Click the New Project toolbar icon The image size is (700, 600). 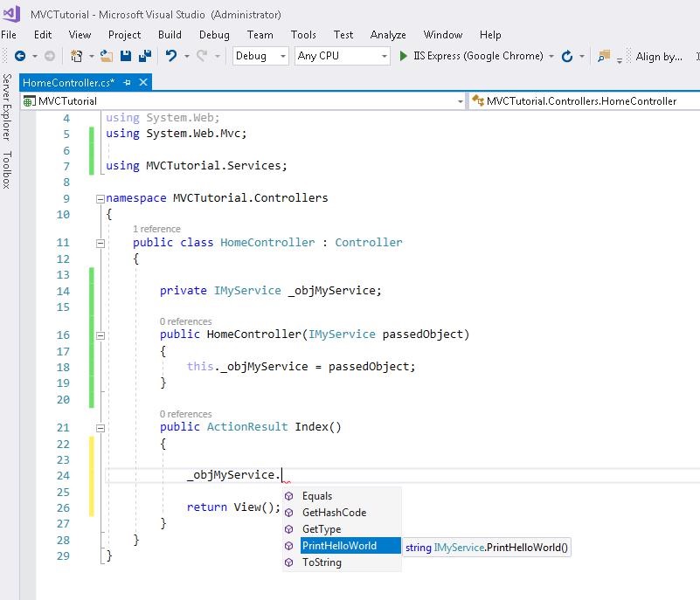(x=77, y=56)
